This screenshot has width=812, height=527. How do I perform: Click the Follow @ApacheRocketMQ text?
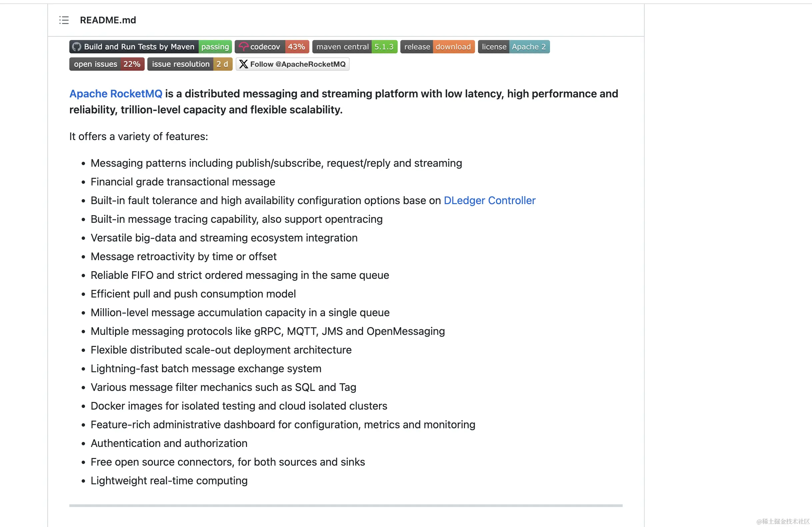click(298, 64)
